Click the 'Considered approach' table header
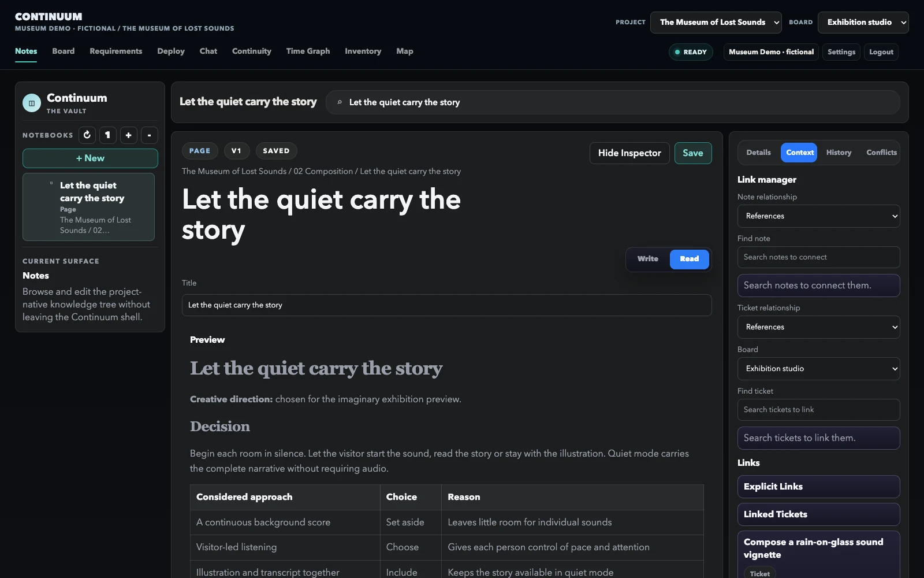Viewport: 924px width, 578px height. [285, 497]
